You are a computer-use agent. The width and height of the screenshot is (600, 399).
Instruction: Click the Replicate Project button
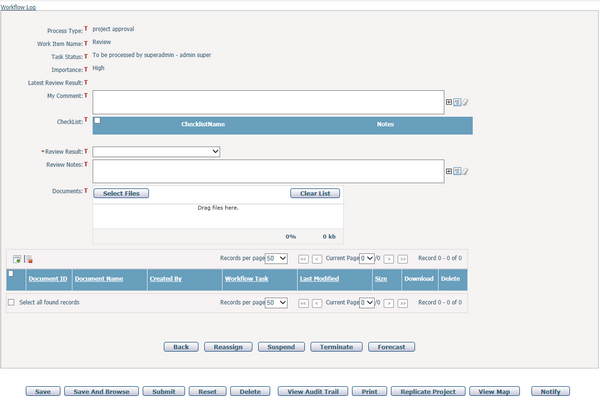[428, 391]
